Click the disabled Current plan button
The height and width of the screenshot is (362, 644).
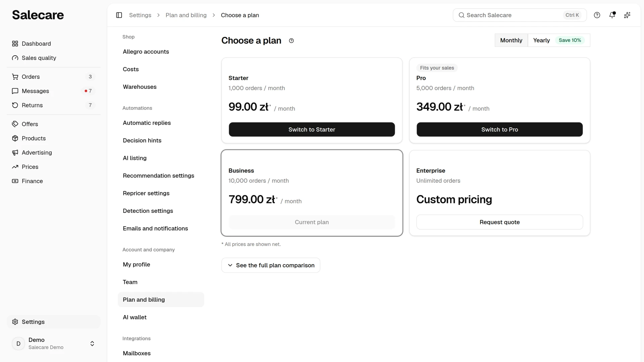coord(312,222)
